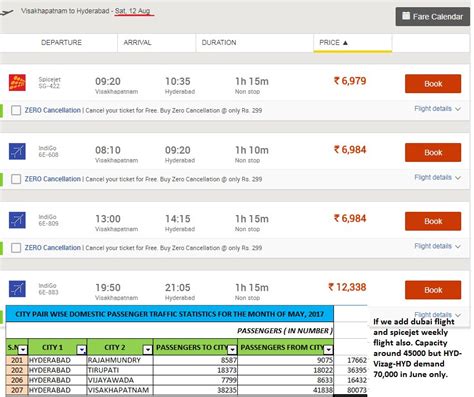Viewport: 474px width, 397px height.
Task: Book the Spicejet ₹6,979 flight
Action: point(433,84)
